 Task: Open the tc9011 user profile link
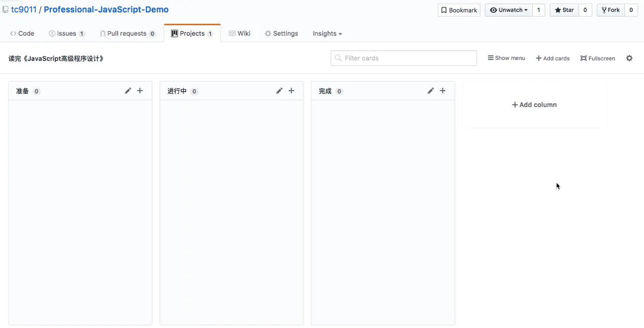click(x=24, y=10)
